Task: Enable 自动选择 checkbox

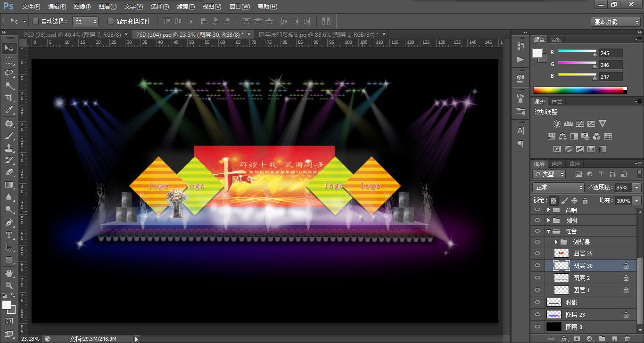Action: pos(35,21)
